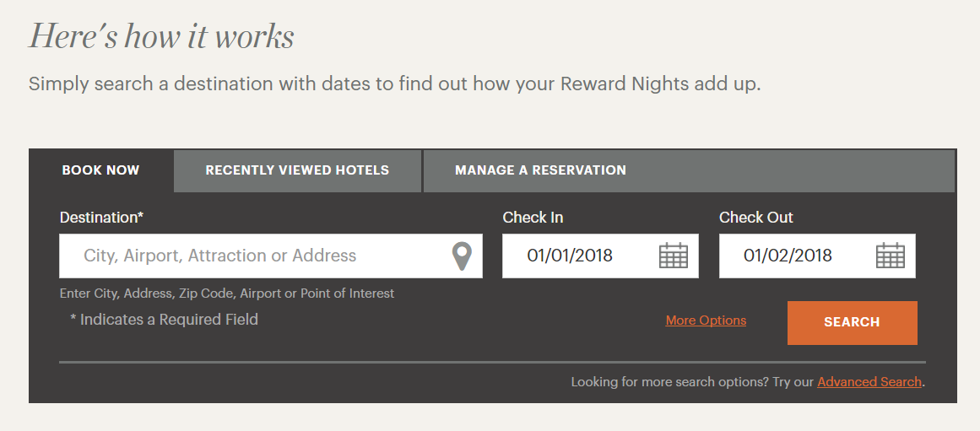Click the location pin icon in Destination field

pos(461,256)
